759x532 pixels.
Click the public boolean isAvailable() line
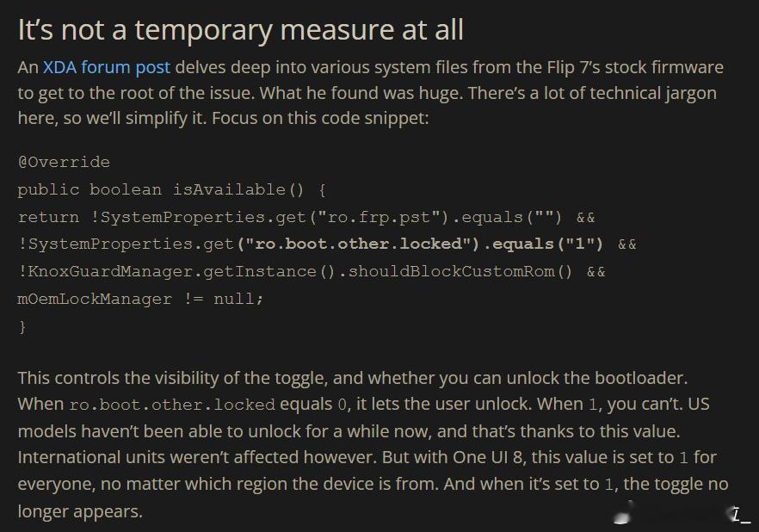(172, 189)
